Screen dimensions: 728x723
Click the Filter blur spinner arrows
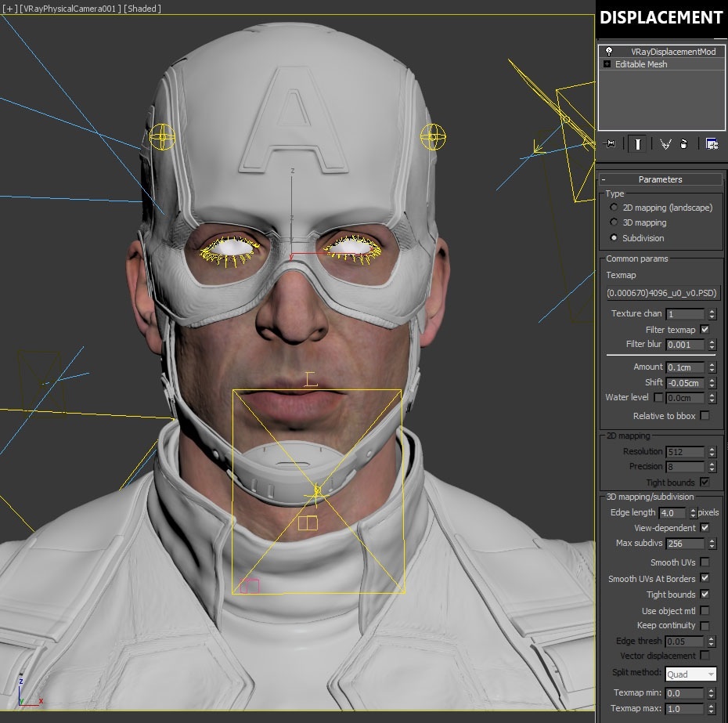click(x=712, y=345)
